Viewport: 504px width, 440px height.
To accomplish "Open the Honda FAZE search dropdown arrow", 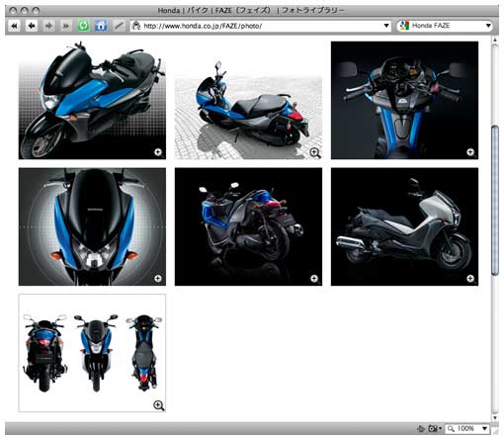I will [488, 26].
